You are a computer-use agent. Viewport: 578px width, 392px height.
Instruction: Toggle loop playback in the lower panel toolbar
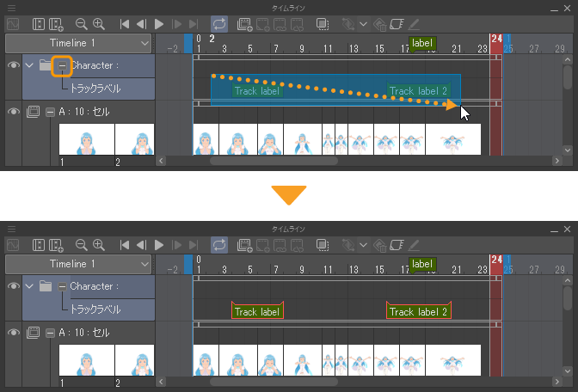pyautogui.click(x=219, y=245)
